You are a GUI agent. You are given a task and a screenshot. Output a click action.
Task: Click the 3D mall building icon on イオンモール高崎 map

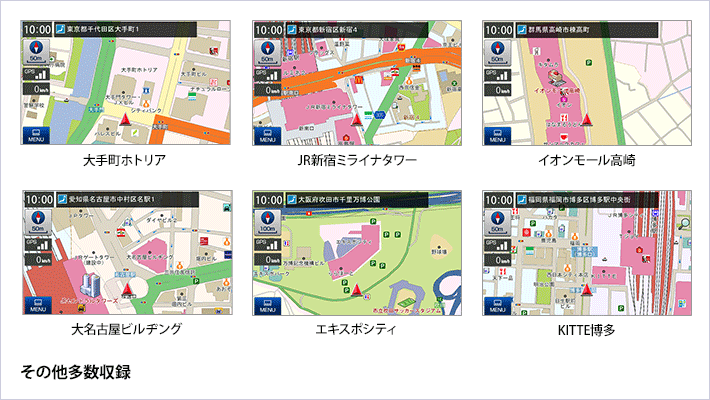[x=556, y=78]
